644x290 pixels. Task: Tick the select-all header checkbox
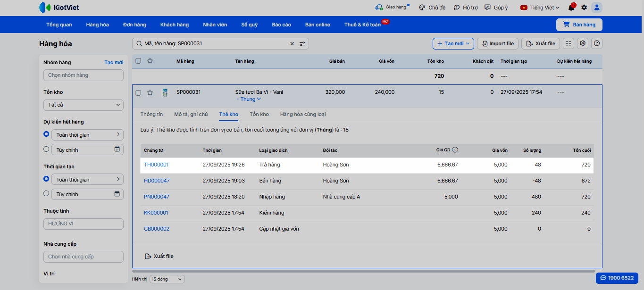click(x=138, y=61)
